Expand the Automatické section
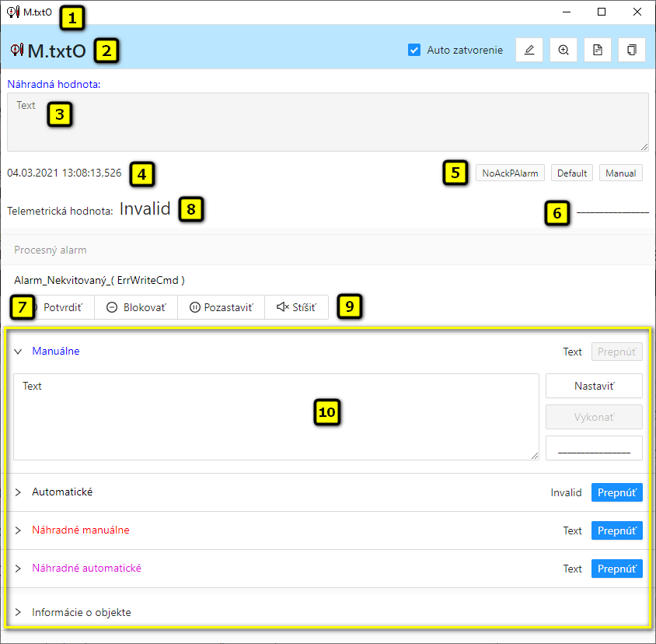This screenshot has height=644, width=656. point(18,492)
